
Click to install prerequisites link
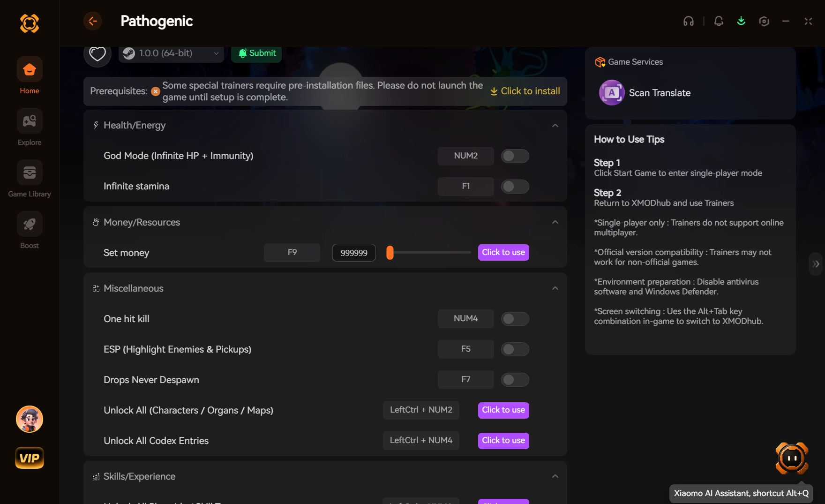click(x=525, y=91)
